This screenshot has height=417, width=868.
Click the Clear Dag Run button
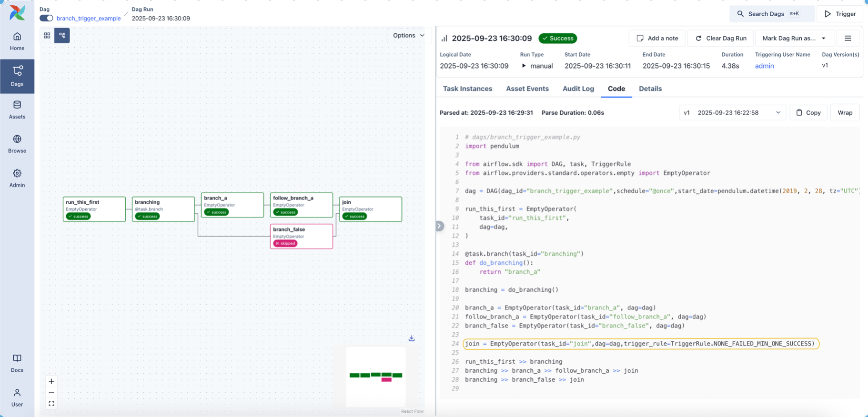pyautogui.click(x=720, y=38)
